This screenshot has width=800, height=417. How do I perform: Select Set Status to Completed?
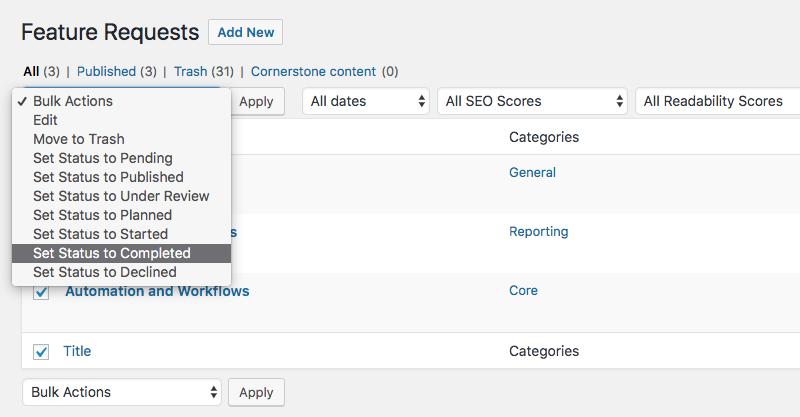point(111,253)
